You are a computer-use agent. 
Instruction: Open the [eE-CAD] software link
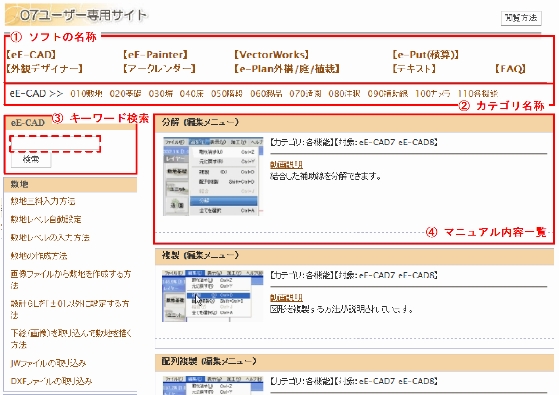[31, 55]
